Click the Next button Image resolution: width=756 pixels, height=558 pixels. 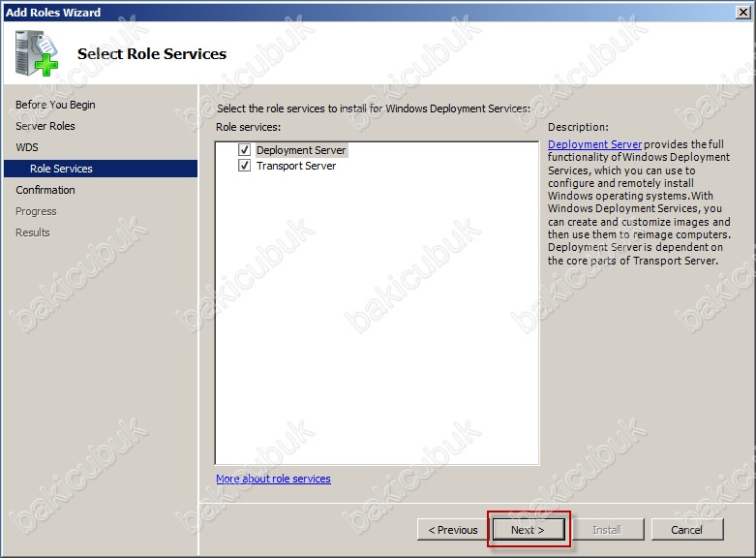[x=529, y=530]
